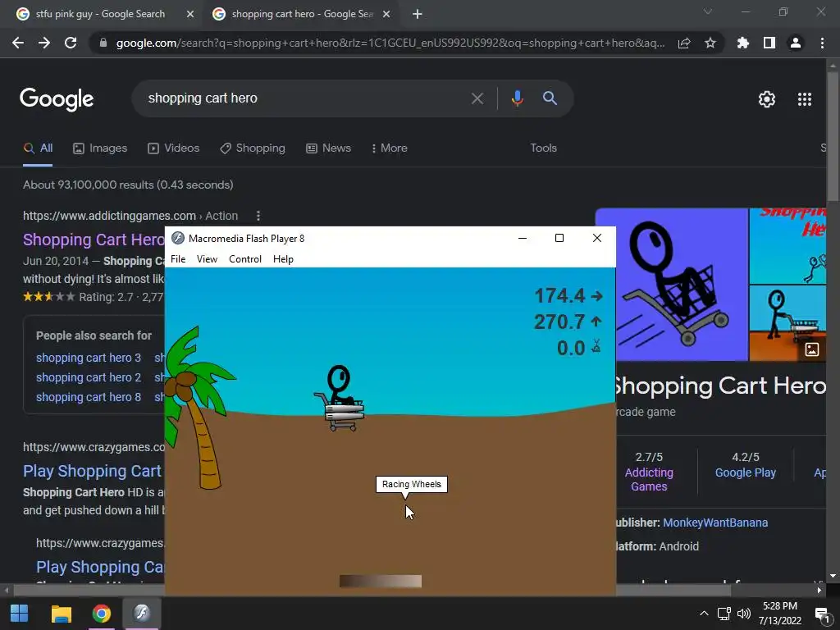The image size is (840, 630).
Task: Click the Tools button under search
Action: point(543,148)
